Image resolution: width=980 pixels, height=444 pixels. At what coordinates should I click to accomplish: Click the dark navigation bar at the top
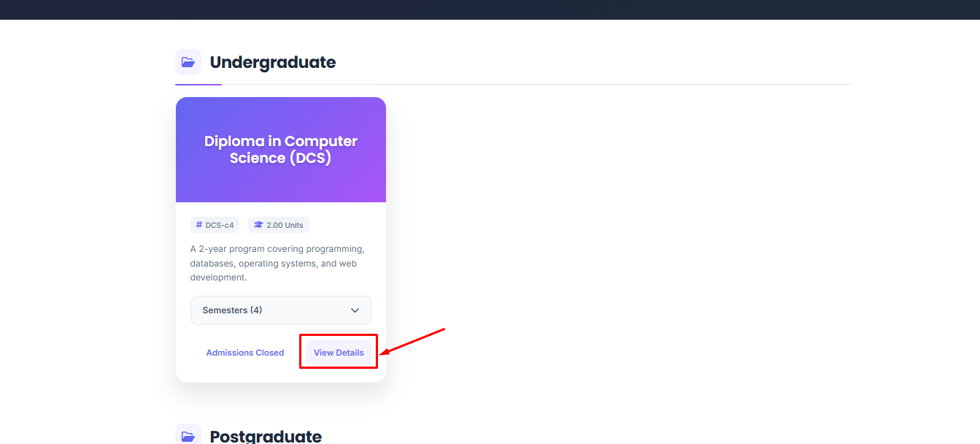(x=490, y=9)
